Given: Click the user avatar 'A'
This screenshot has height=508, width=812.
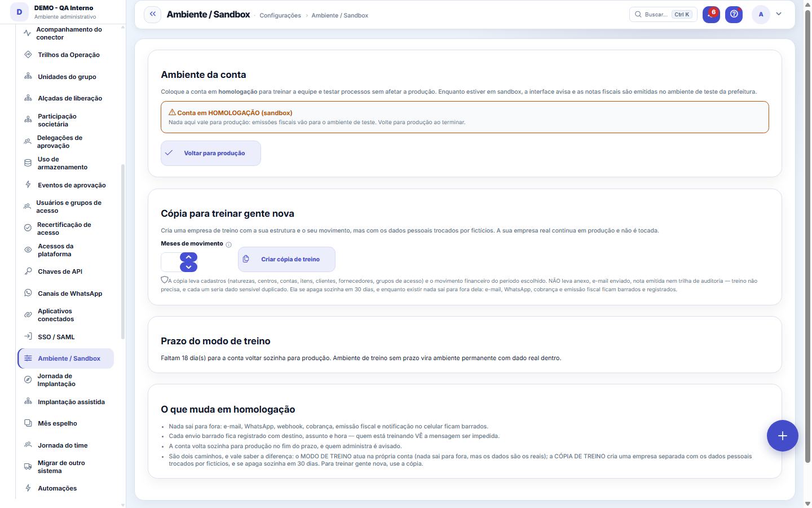Looking at the screenshot, I should (x=761, y=15).
